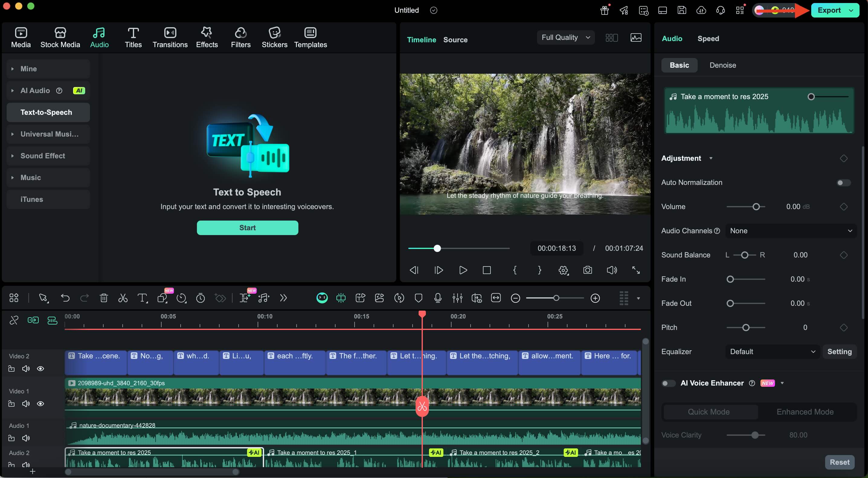Open the Audio Mixer sliders icon
The height and width of the screenshot is (478, 868).
(x=457, y=298)
